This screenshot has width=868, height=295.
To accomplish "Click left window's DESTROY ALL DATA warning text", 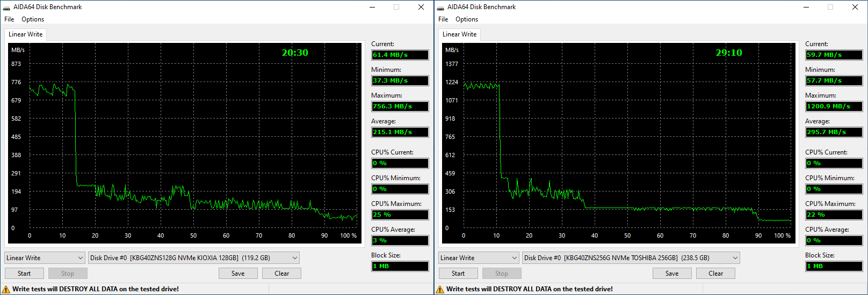I will (x=96, y=289).
